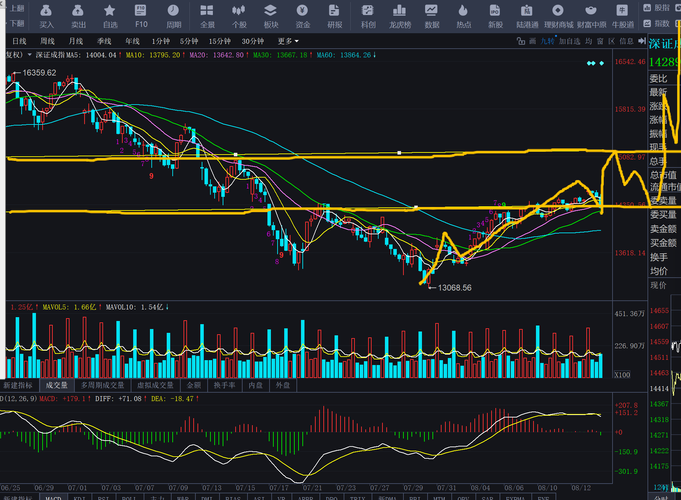Click the 下翻 page down button
Viewport: 681px width, 500px height.
(x=17, y=23)
